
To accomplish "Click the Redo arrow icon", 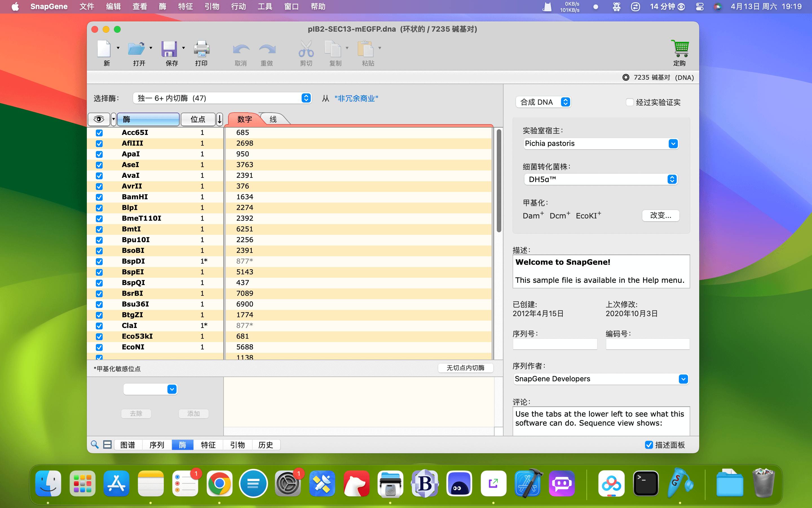I will [267, 50].
